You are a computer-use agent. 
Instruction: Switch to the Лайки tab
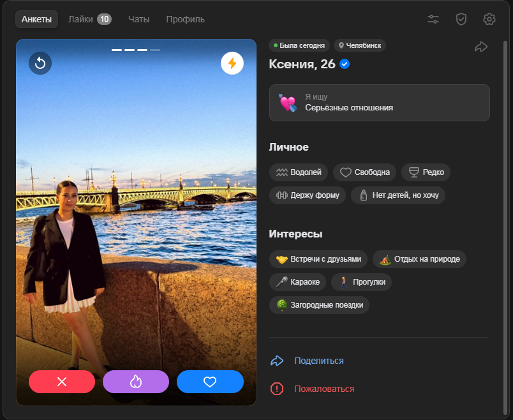89,19
